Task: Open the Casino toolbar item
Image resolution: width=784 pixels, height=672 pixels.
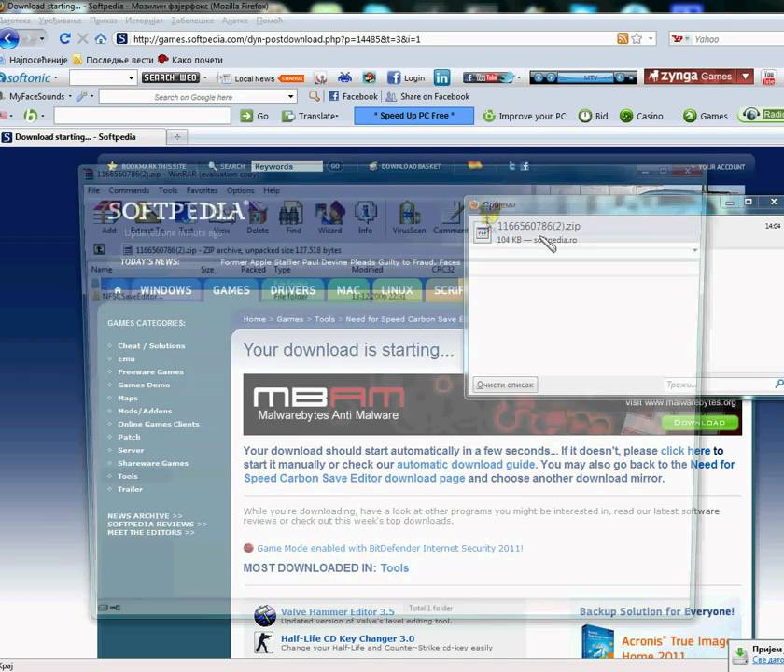Action: coord(641,116)
